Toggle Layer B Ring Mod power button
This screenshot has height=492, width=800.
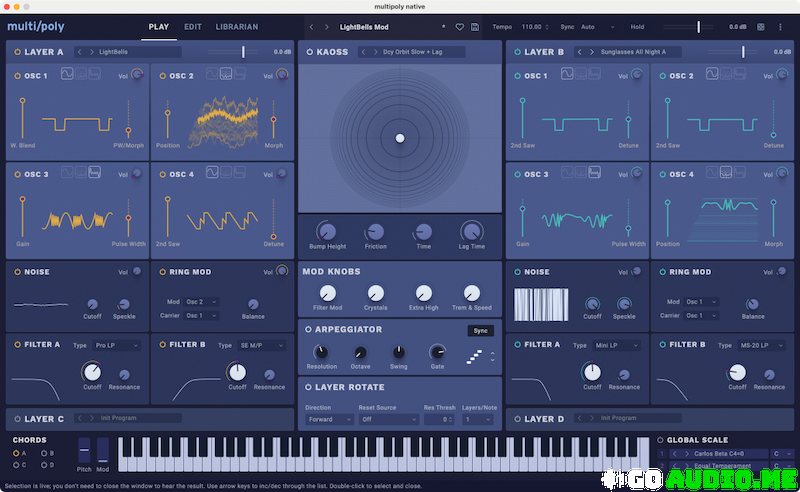[x=662, y=272]
